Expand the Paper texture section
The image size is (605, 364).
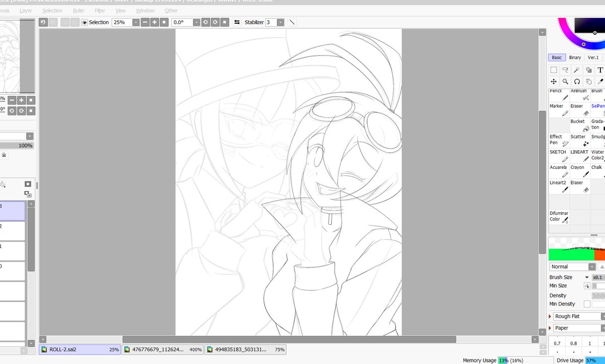point(550,328)
